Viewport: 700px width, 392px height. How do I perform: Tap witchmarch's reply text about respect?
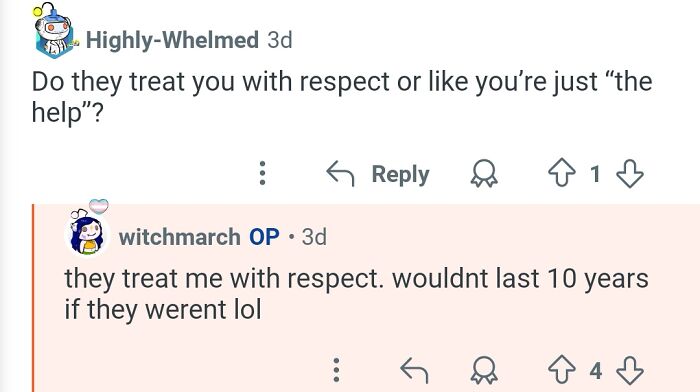coord(356,294)
